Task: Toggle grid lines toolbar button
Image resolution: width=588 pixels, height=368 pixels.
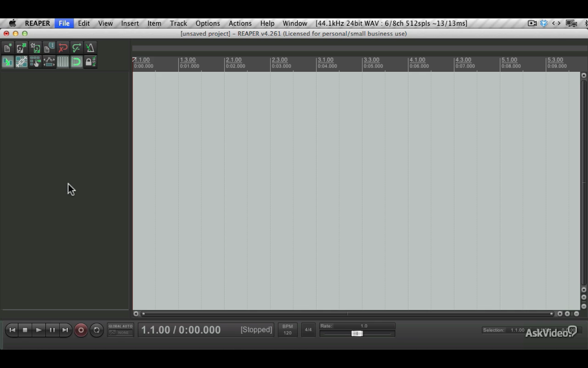Action: (63, 62)
